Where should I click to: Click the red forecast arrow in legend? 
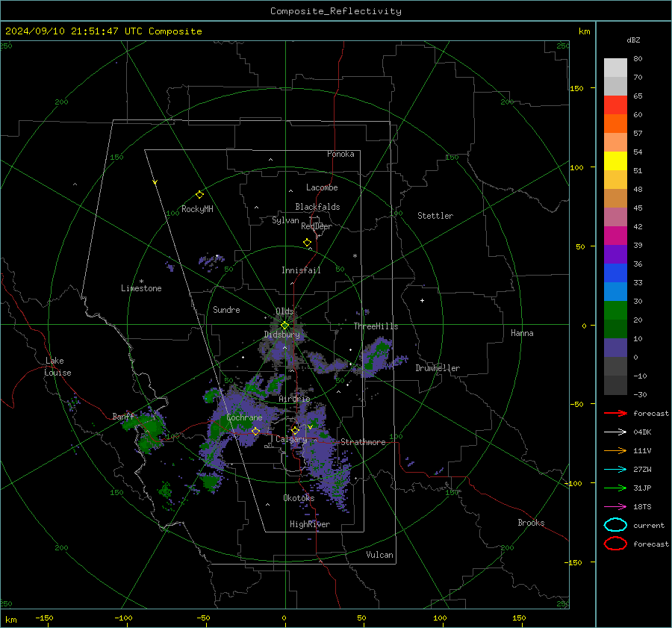click(x=615, y=413)
